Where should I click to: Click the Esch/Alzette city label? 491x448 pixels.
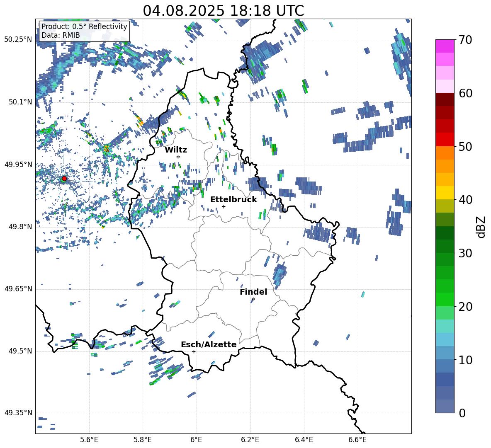(209, 344)
